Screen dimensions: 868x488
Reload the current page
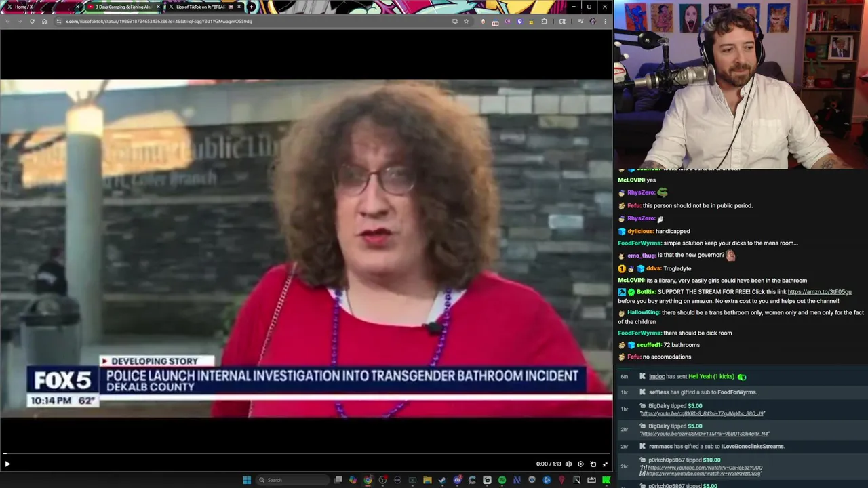(32, 21)
